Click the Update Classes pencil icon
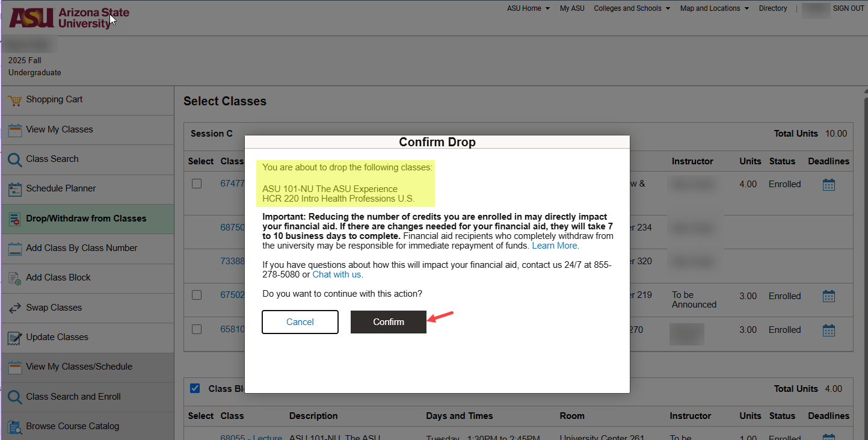Image resolution: width=868 pixels, height=440 pixels. pyautogui.click(x=14, y=338)
